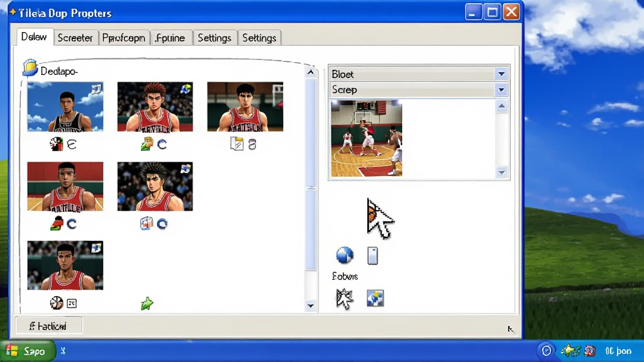Open the Screeter tab
Image resolution: width=644 pixels, height=362 pixels.
[x=75, y=38]
